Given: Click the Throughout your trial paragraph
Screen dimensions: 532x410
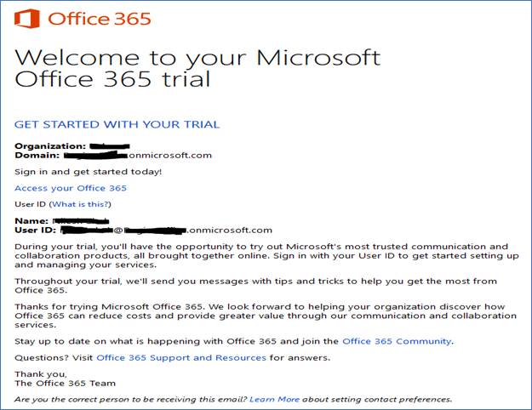Looking at the screenshot, I should tap(256, 286).
